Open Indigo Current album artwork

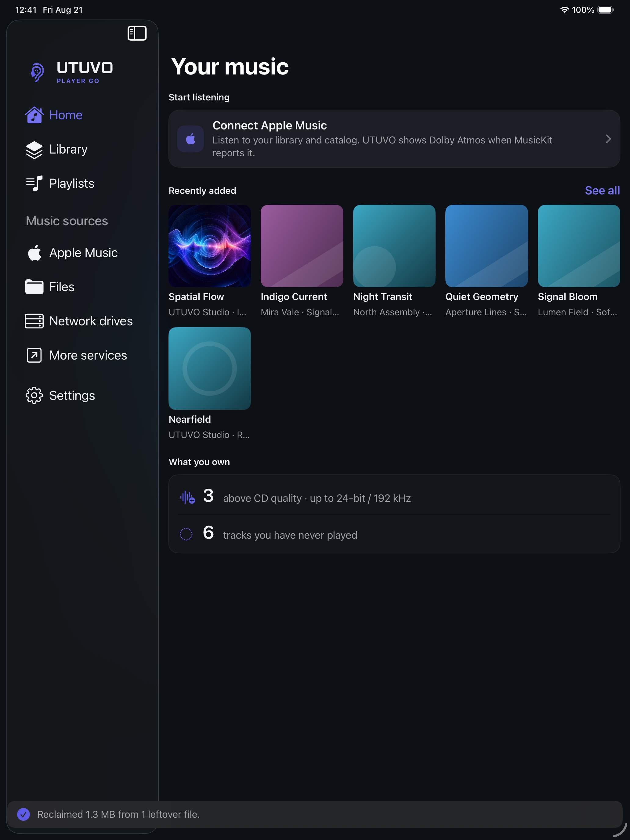(302, 246)
